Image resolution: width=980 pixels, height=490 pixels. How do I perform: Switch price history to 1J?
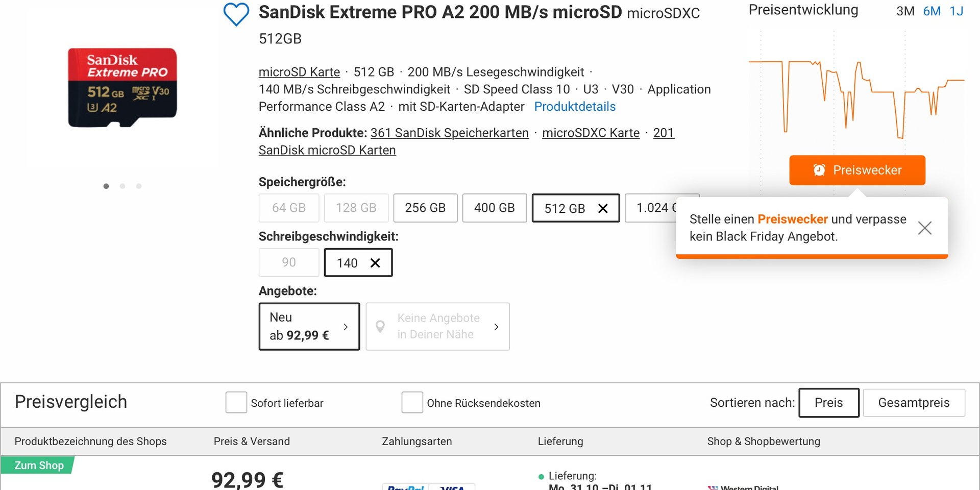pos(956,11)
